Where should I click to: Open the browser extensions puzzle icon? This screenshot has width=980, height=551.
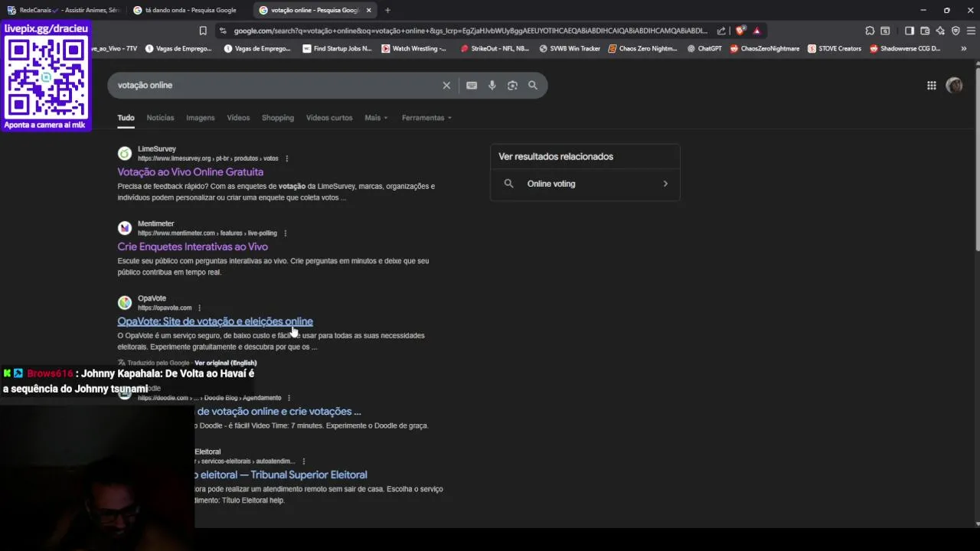[870, 31]
